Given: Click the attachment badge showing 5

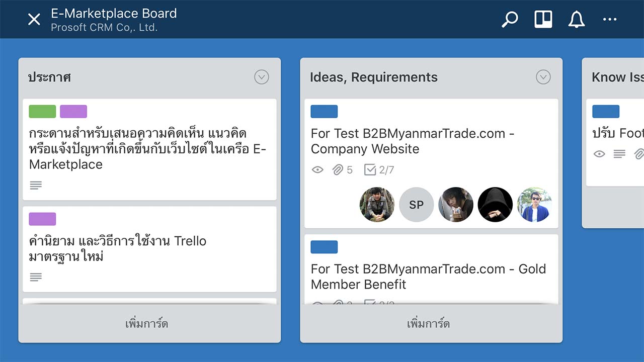Looking at the screenshot, I should coord(343,169).
